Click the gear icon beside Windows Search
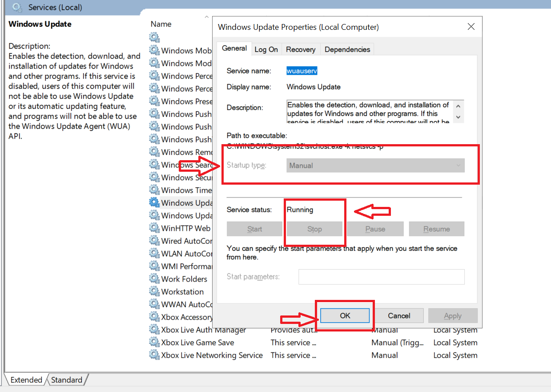 (x=154, y=165)
